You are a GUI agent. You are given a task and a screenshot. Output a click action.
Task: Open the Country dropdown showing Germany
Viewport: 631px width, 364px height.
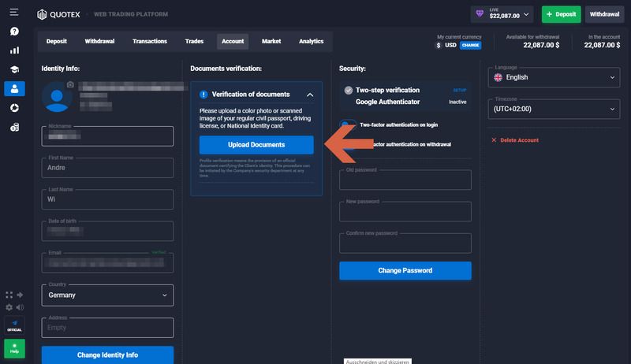point(107,295)
